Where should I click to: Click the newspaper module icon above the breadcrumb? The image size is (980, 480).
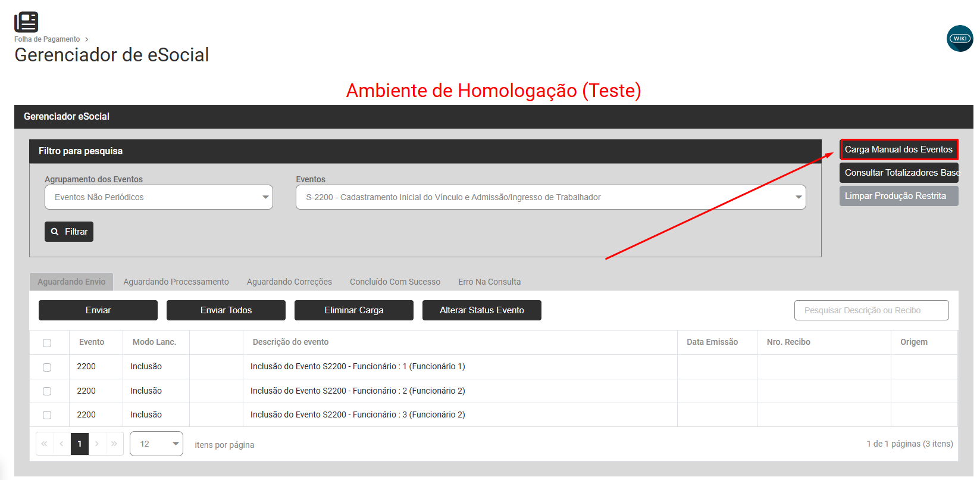[26, 22]
